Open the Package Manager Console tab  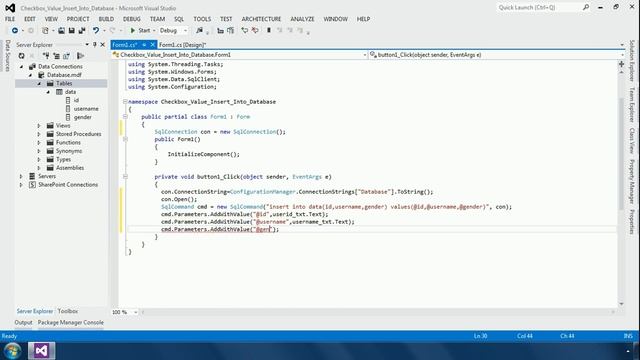click(71, 322)
